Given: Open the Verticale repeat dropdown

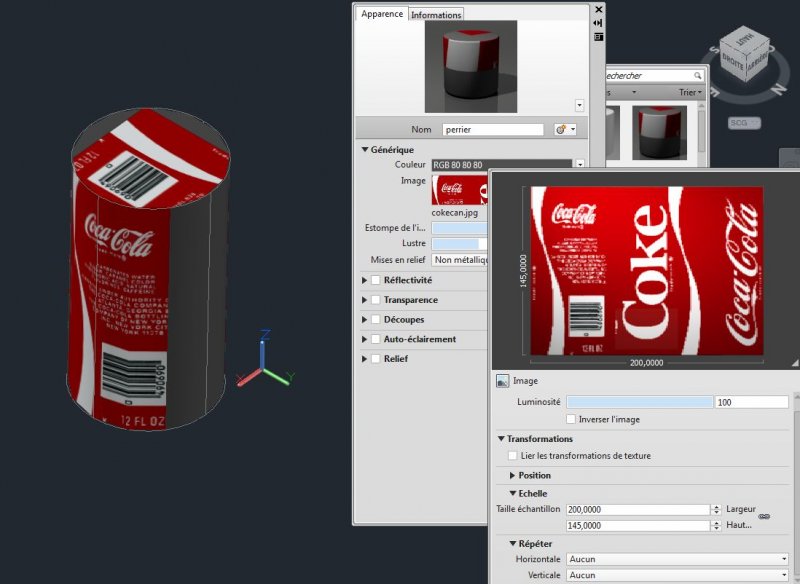Looking at the screenshot, I should point(678,575).
